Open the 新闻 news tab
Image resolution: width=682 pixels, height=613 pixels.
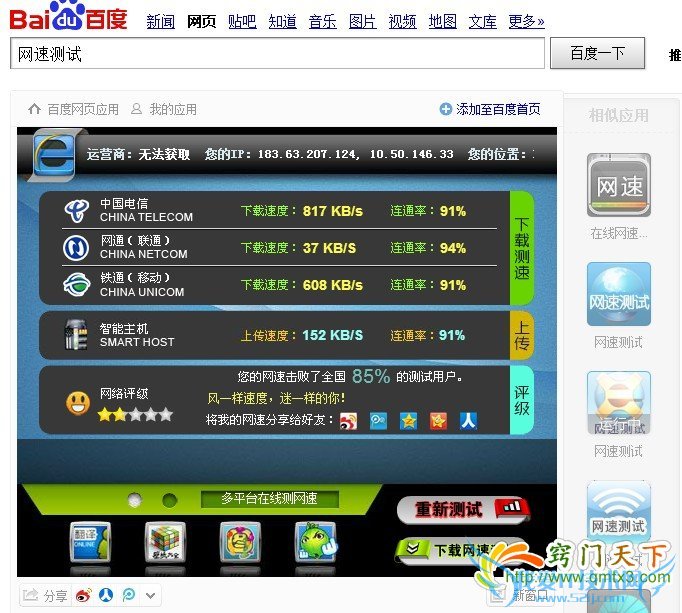(x=160, y=21)
